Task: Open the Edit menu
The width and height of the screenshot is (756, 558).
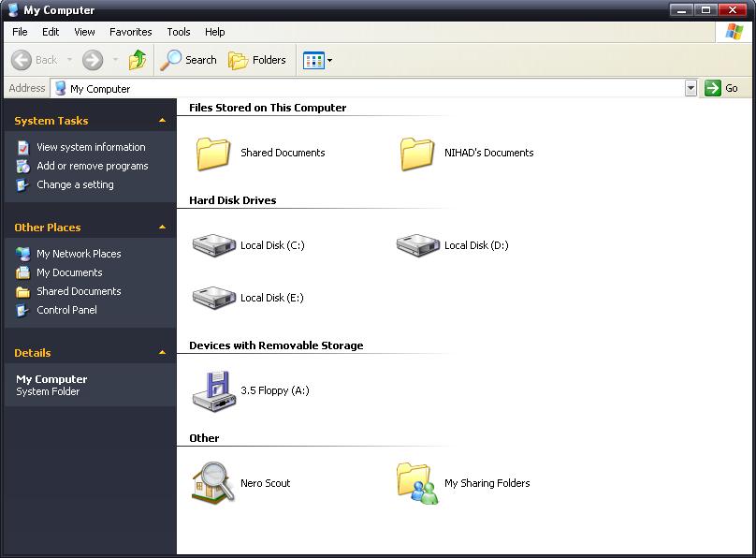Action: tap(51, 32)
